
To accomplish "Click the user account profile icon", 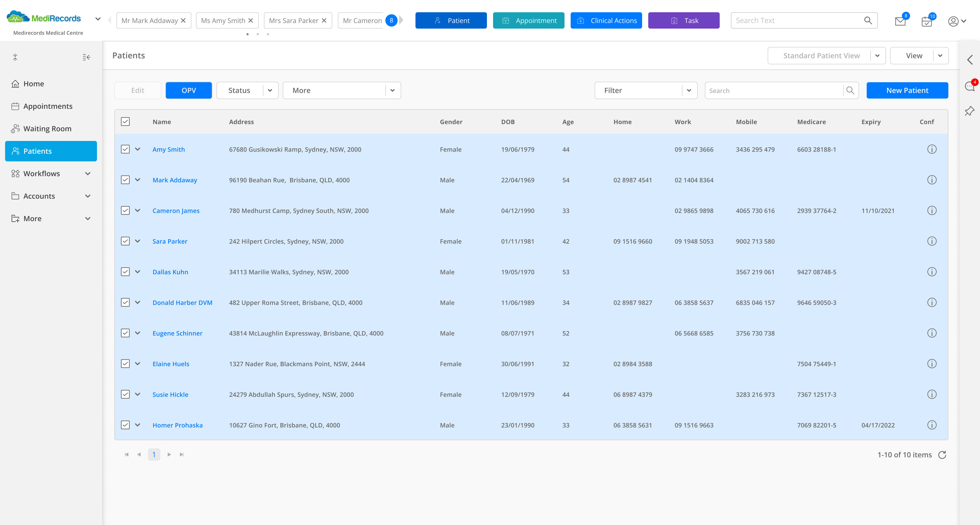I will pyautogui.click(x=953, y=21).
